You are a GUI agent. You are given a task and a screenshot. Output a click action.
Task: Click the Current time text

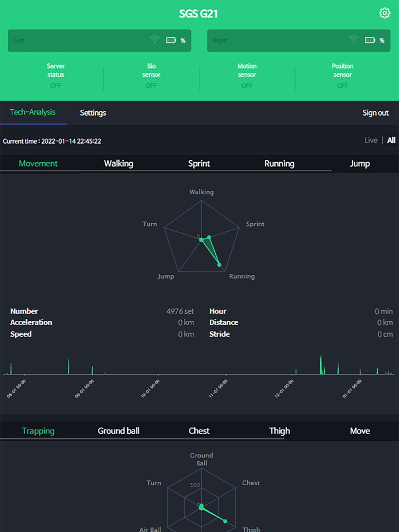(52, 141)
